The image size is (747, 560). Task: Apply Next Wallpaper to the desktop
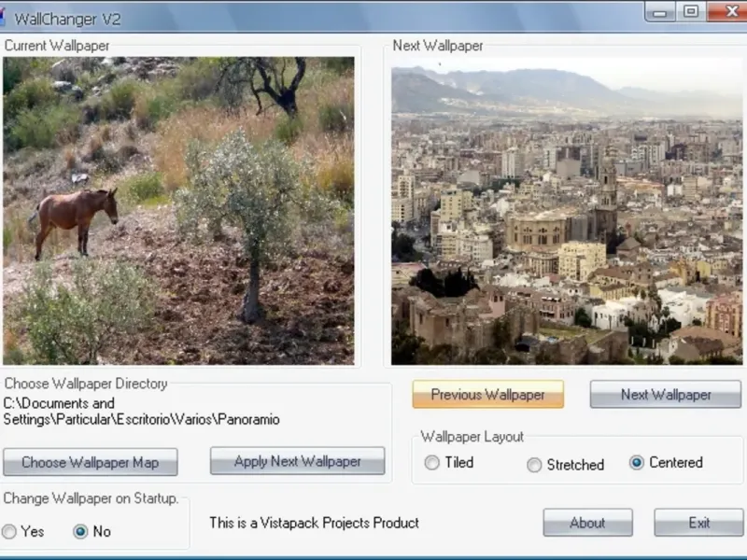coord(297,460)
